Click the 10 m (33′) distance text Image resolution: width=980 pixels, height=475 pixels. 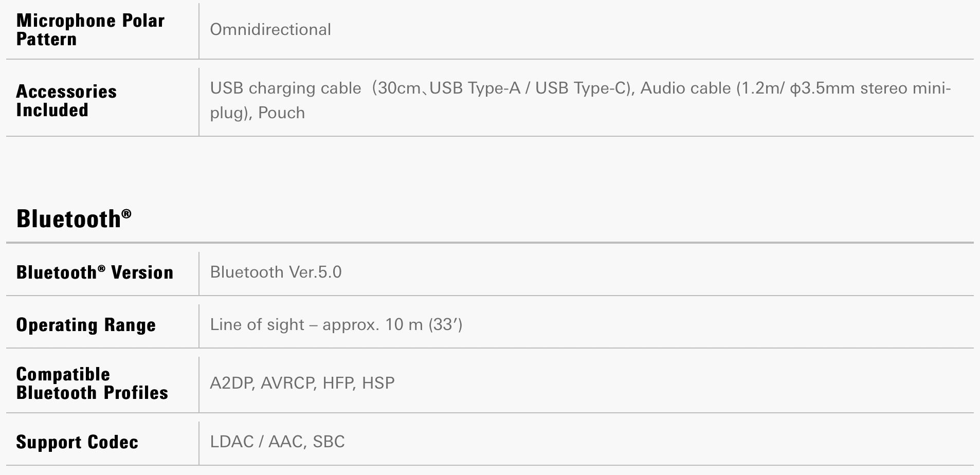point(424,324)
